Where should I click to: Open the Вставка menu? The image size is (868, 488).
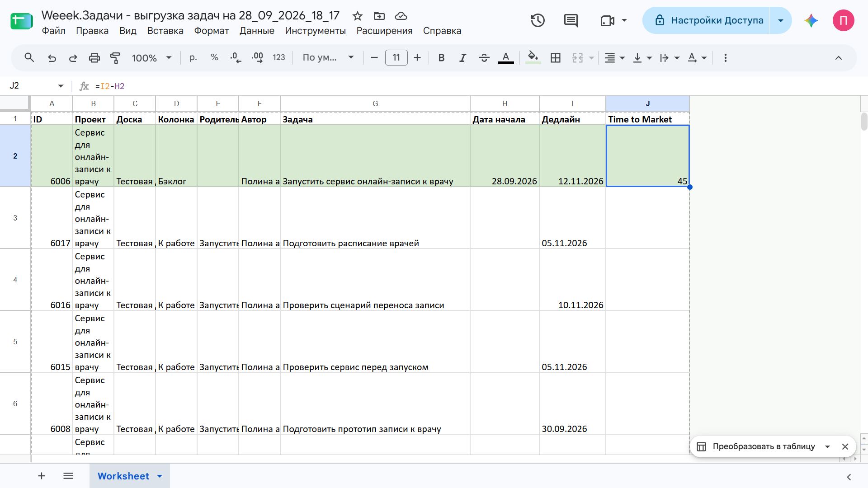point(165,31)
